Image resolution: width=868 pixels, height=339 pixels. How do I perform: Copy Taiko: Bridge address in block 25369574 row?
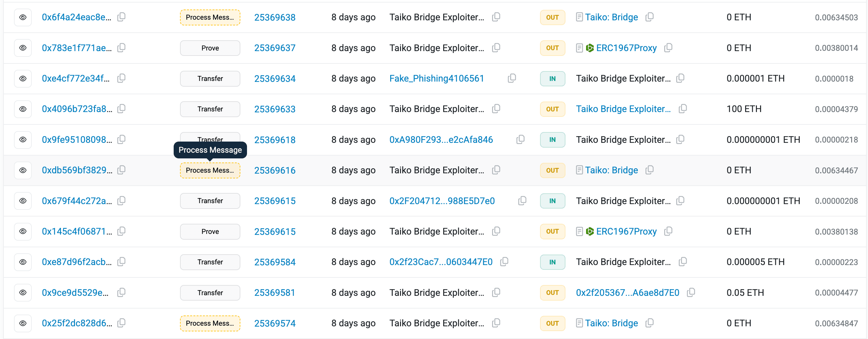(649, 323)
